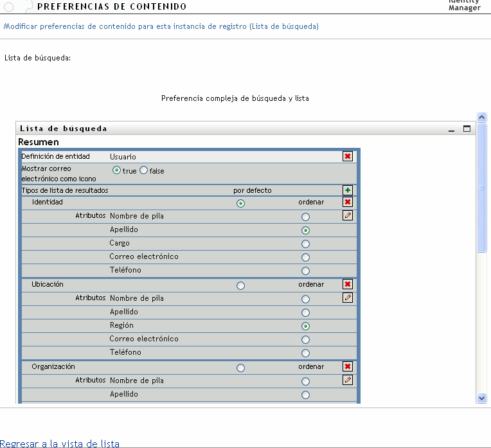Set email icon display to false
The width and height of the screenshot is (491, 448).
click(143, 170)
